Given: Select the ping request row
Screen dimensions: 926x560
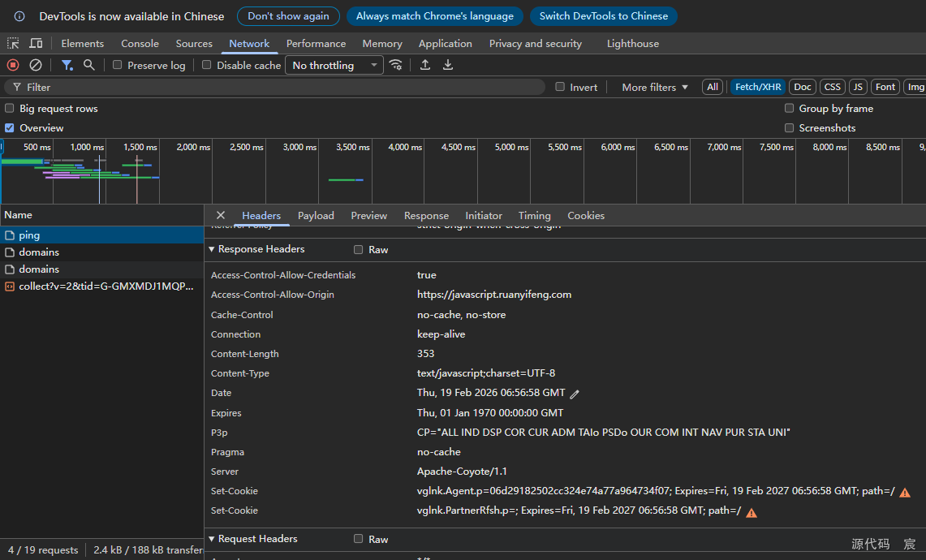Looking at the screenshot, I should tap(101, 235).
